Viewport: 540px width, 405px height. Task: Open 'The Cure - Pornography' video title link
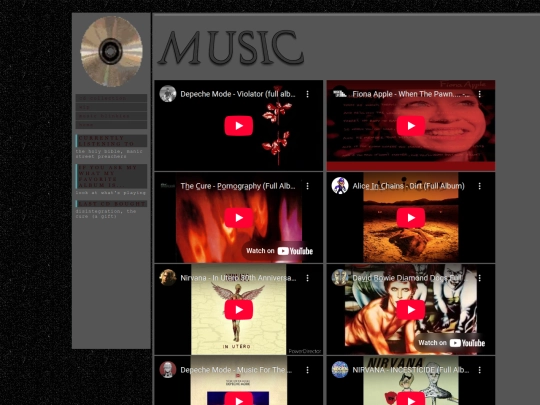click(x=238, y=186)
